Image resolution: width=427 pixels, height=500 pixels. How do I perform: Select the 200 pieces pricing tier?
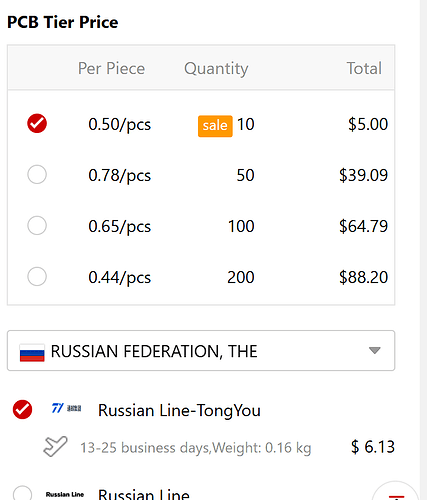37,276
